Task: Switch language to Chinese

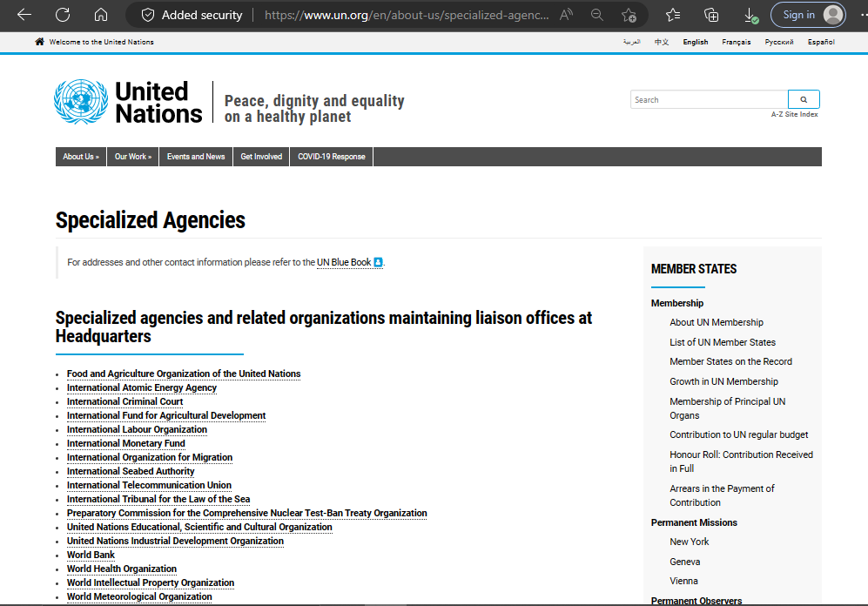Action: [x=662, y=42]
